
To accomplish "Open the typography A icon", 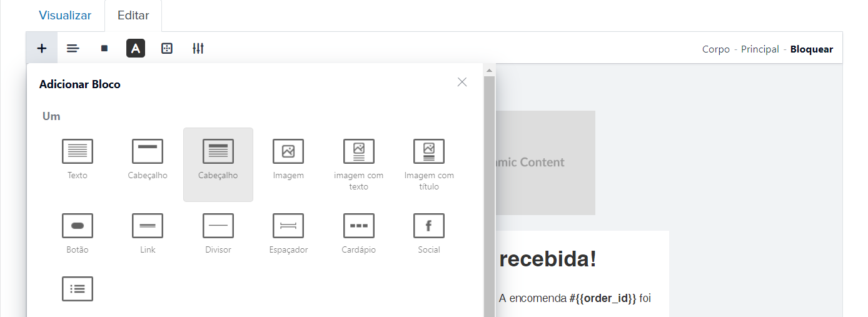I will (136, 48).
